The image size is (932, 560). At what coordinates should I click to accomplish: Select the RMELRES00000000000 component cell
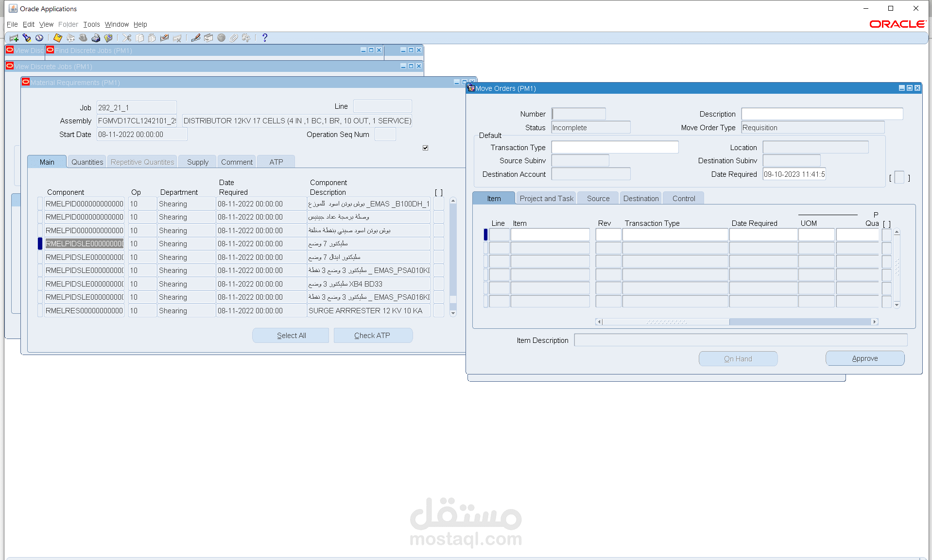coord(84,311)
